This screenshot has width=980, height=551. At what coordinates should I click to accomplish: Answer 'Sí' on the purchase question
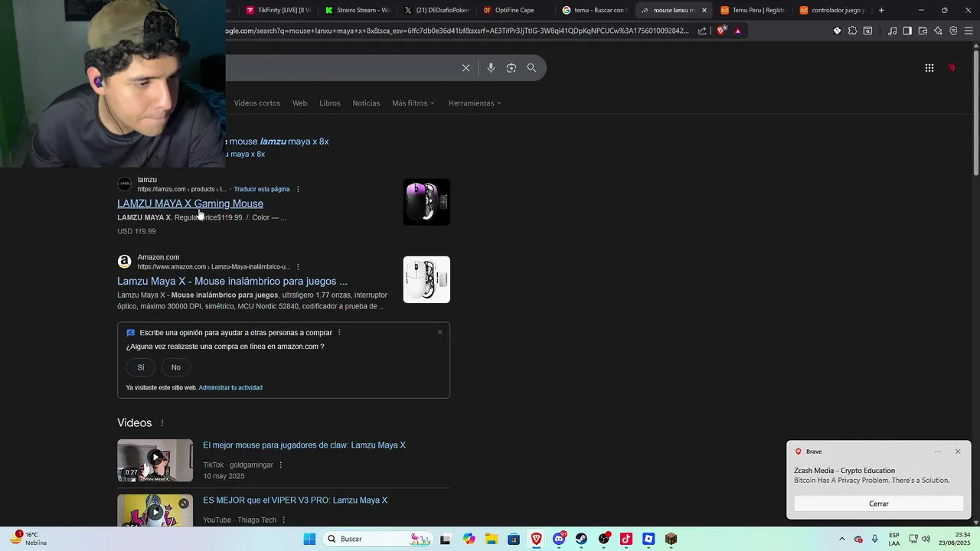pos(141,367)
